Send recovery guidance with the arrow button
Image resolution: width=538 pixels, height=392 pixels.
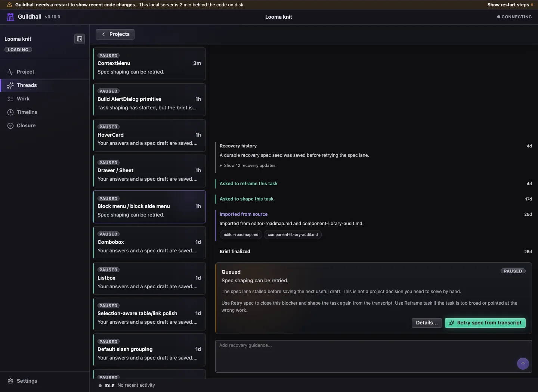(x=523, y=364)
